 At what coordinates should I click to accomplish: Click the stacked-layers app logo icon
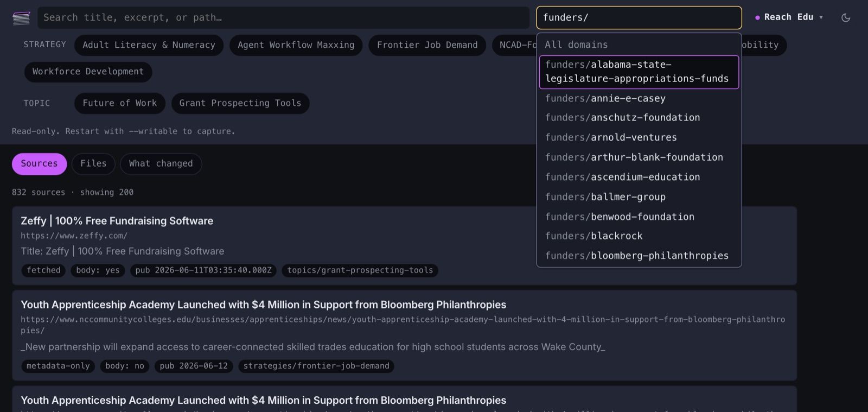[x=21, y=18]
